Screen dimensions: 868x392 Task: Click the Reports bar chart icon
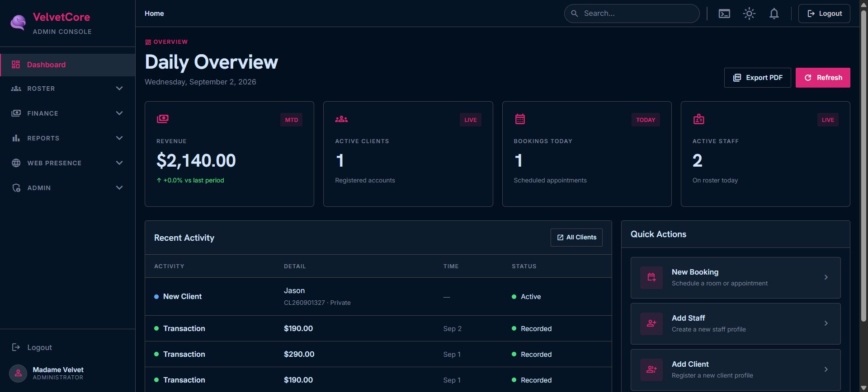click(16, 138)
